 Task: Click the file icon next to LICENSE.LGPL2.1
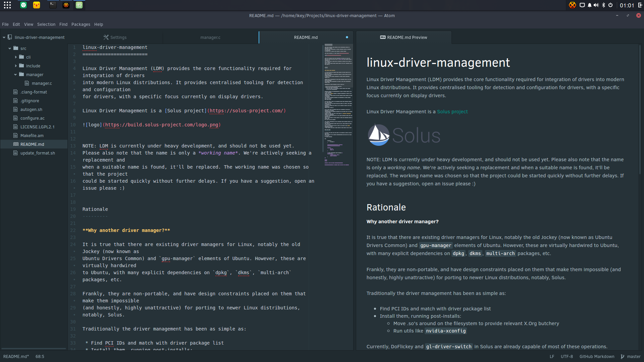(x=15, y=127)
